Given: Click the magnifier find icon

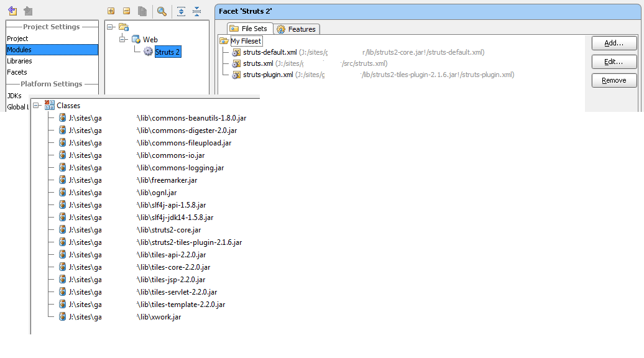Looking at the screenshot, I should 162,11.
